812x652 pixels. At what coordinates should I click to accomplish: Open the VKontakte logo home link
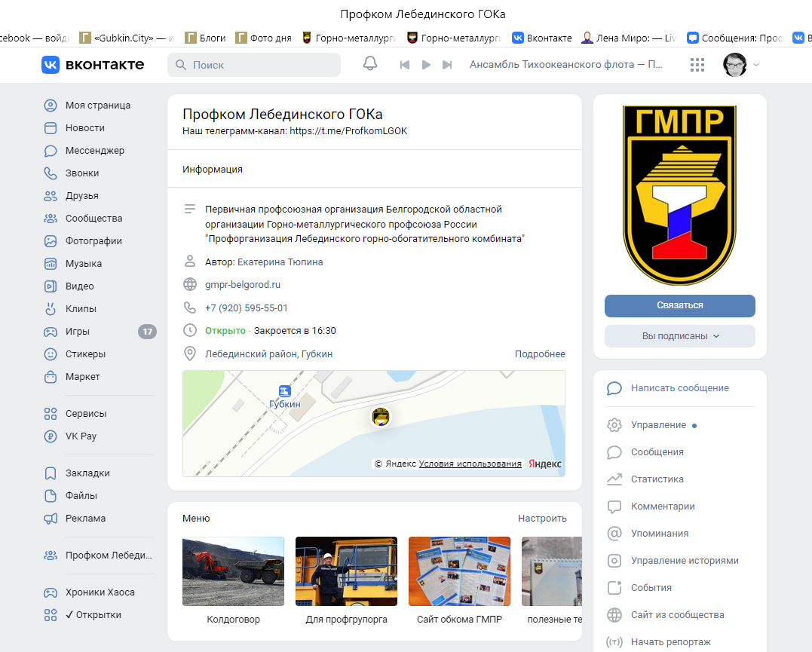(93, 65)
